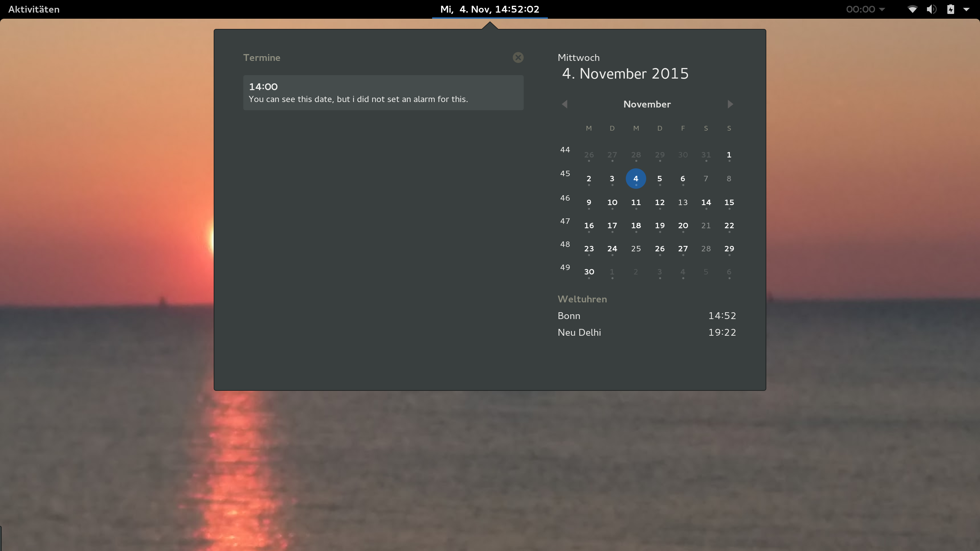The height and width of the screenshot is (551, 980).
Task: Select Saturday November 7 in week 45
Action: [x=706, y=178]
